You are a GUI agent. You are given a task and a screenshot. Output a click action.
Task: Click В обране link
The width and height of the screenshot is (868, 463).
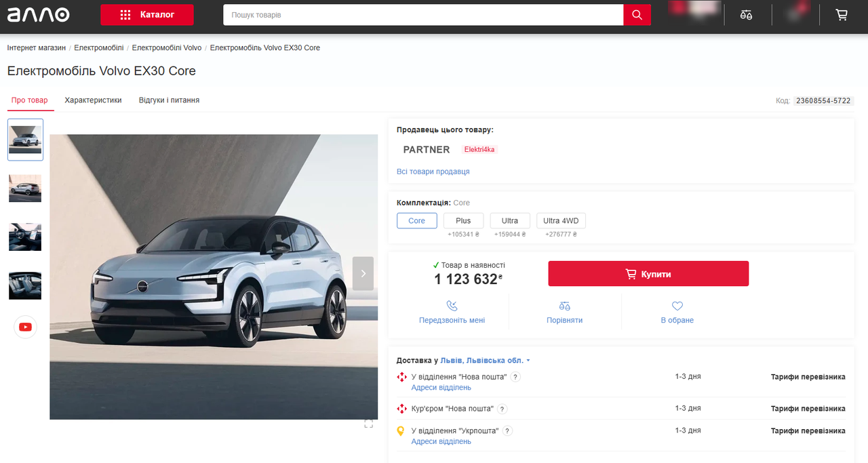click(x=677, y=320)
